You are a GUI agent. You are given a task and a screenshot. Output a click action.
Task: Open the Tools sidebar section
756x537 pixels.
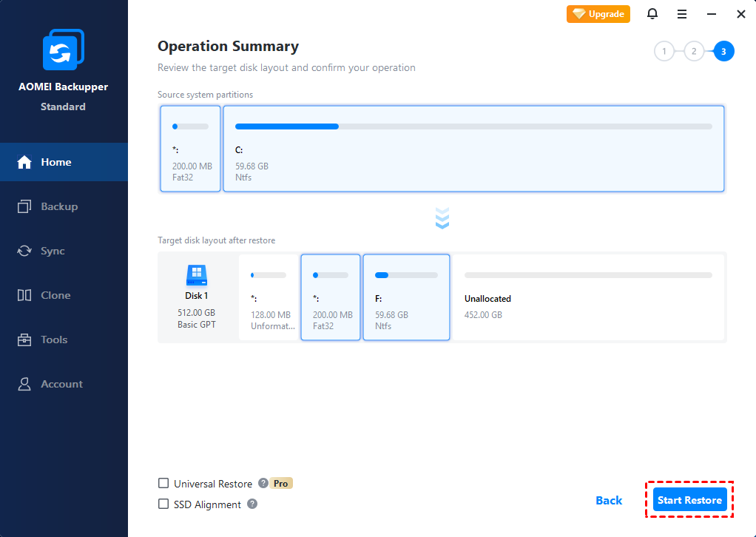(54, 340)
